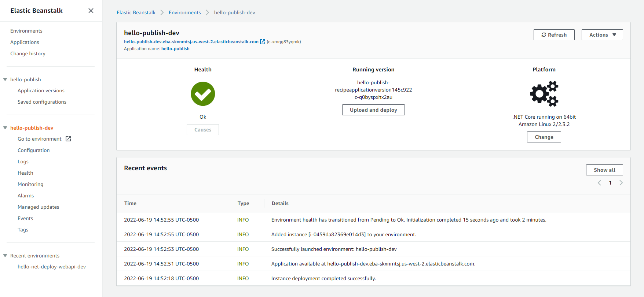Viewport: 644px width, 297px height.
Task: Follow the Elastic Beanstalk breadcrumb link
Action: [136, 12]
